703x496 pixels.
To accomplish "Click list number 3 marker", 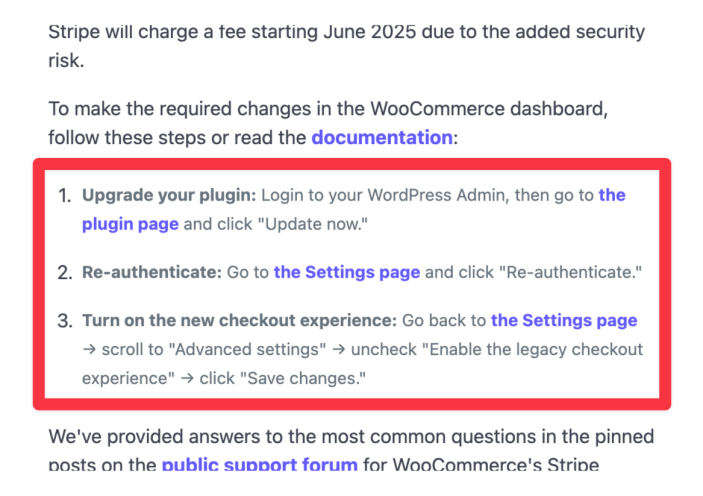I will click(64, 321).
